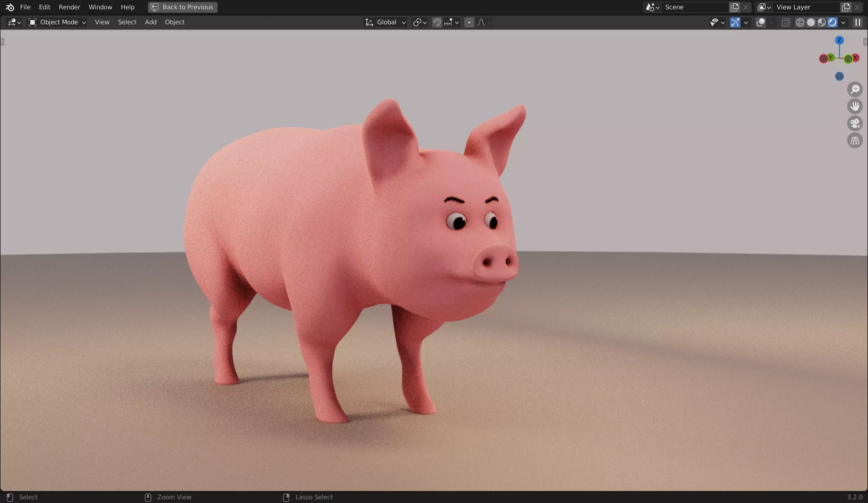The height and width of the screenshot is (503, 868).
Task: Click the Blender logo icon
Action: (x=10, y=7)
